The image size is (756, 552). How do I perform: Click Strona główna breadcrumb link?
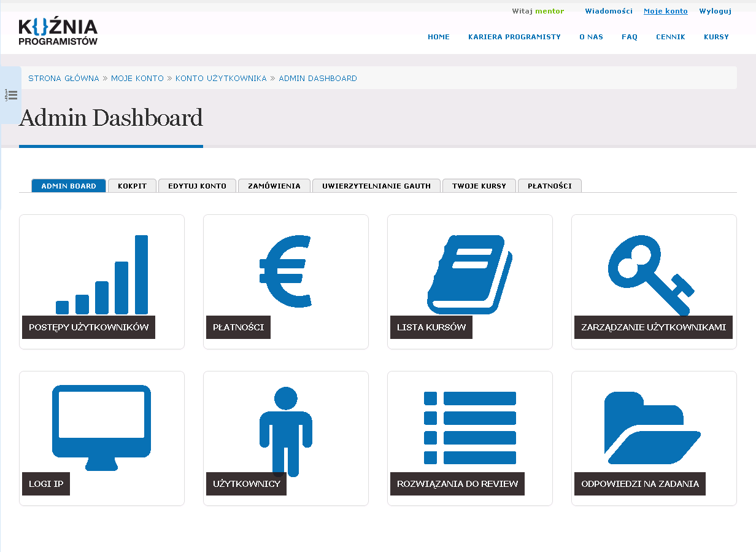pyautogui.click(x=64, y=79)
